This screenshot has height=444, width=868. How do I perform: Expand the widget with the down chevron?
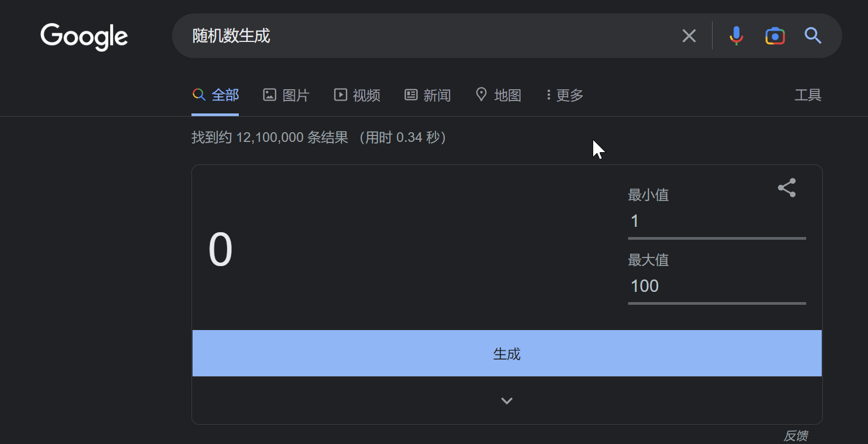click(507, 401)
